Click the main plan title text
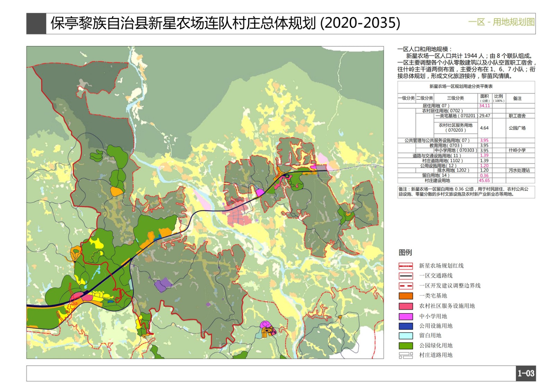 coord(225,23)
